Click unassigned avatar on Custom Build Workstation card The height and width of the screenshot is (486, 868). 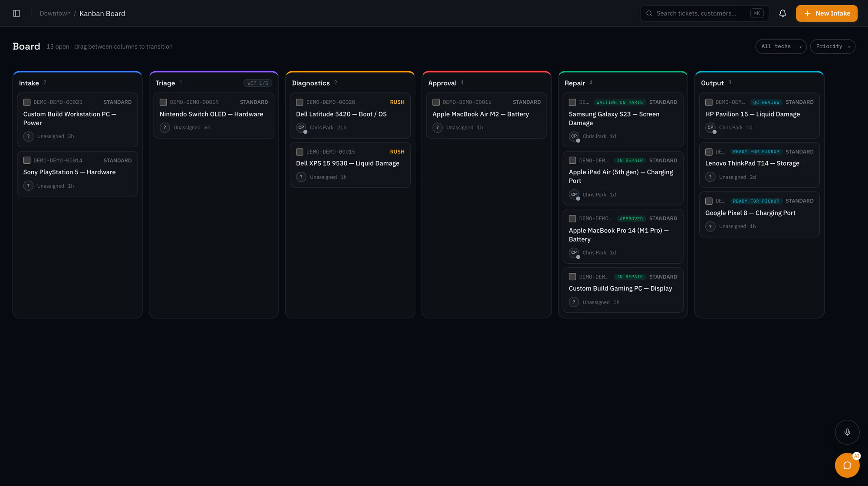pyautogui.click(x=28, y=136)
